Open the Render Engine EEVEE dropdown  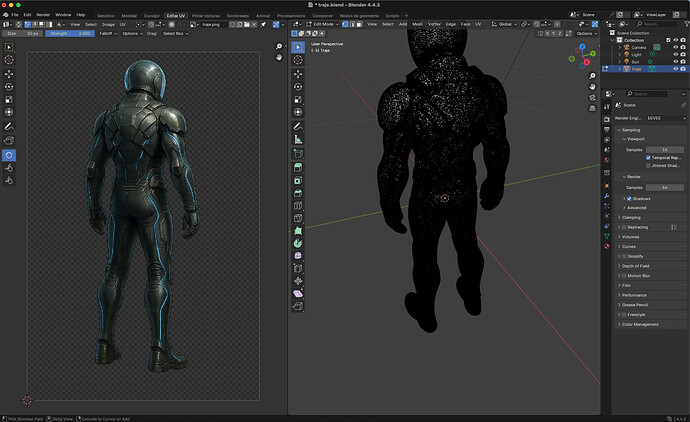point(666,118)
